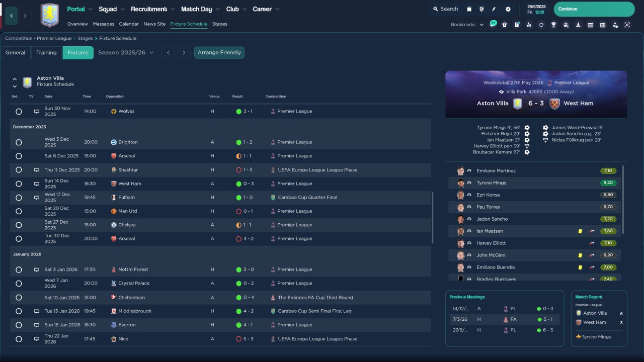Open the News Site sub-tab
644x362 pixels.
(154, 24)
